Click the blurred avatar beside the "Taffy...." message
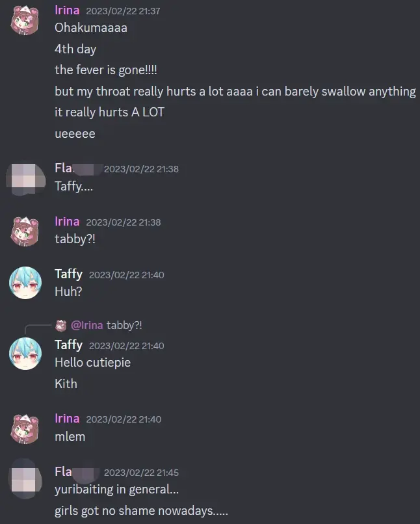Screen dimensions: 420x524 (x=26, y=179)
